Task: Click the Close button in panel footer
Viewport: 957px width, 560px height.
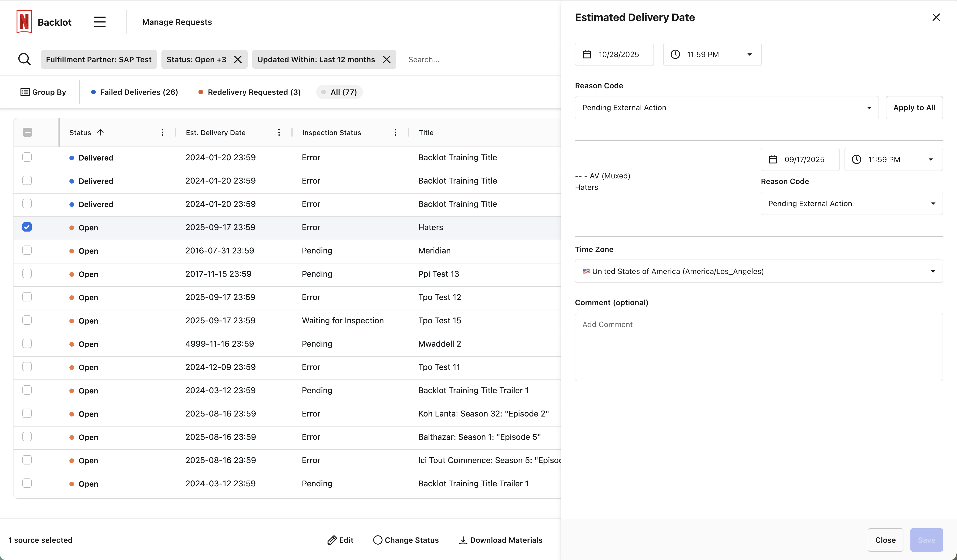Action: pyautogui.click(x=885, y=540)
